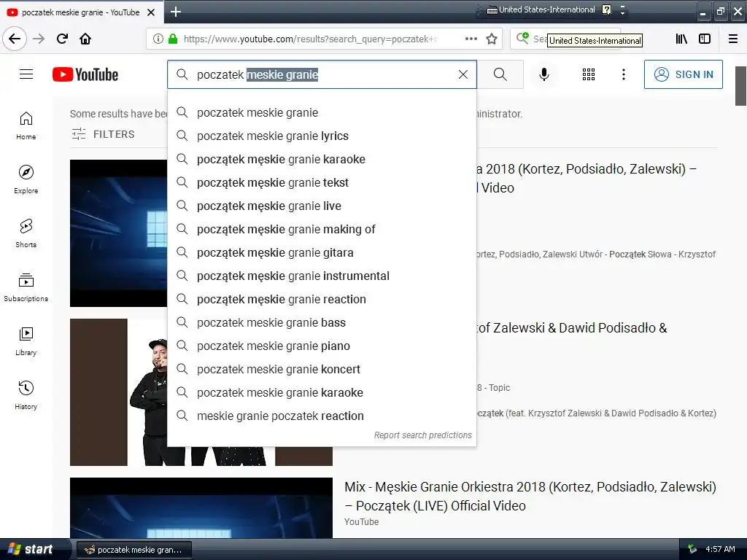The height and width of the screenshot is (560, 747).
Task: Go to the browser Home page
Action: pyautogui.click(x=85, y=39)
